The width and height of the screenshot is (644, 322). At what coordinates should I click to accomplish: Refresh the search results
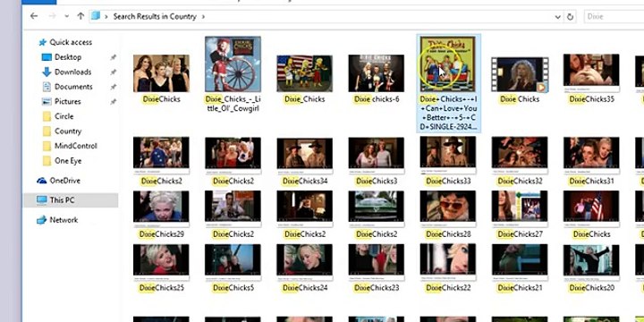tap(570, 17)
